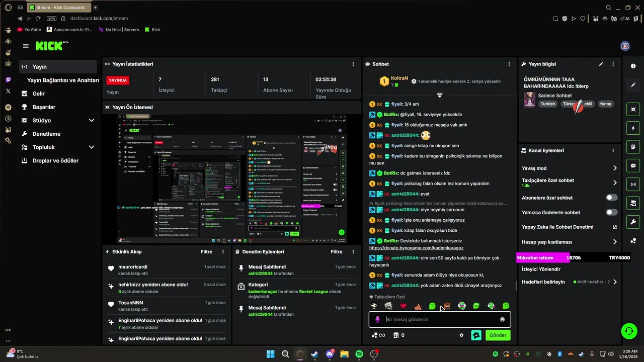Open the user profile avatar

(625, 46)
